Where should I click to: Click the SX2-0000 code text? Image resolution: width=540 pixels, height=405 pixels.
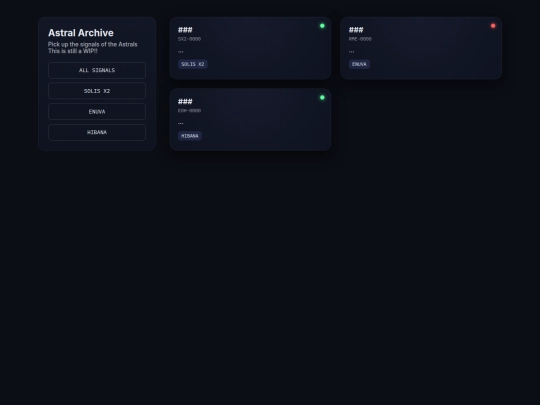[189, 39]
